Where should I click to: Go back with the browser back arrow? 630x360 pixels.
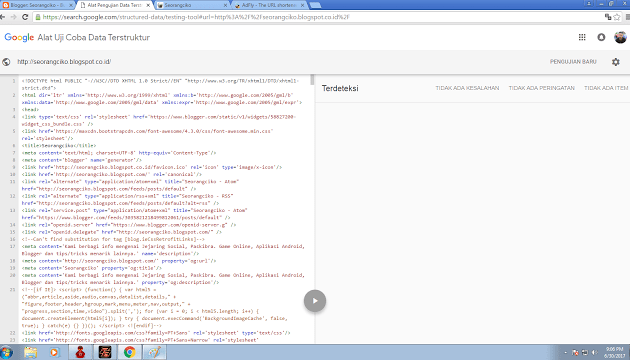click(x=3, y=17)
